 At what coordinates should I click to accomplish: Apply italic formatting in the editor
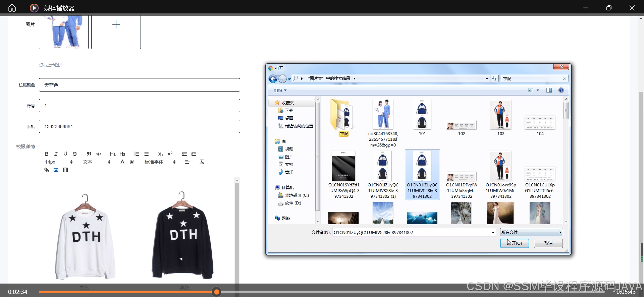coord(56,154)
